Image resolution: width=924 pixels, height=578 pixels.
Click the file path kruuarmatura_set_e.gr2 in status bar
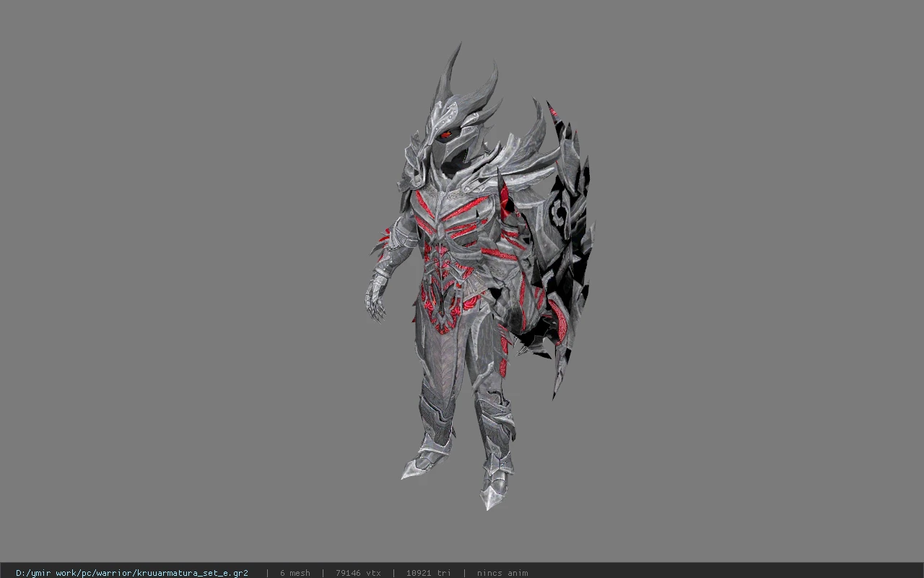(132, 573)
